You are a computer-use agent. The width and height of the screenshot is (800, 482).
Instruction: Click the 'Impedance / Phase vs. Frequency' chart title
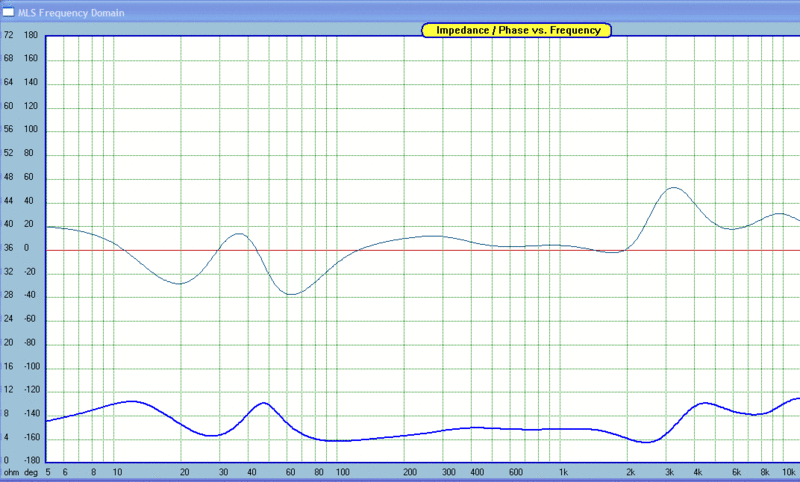[x=516, y=30]
